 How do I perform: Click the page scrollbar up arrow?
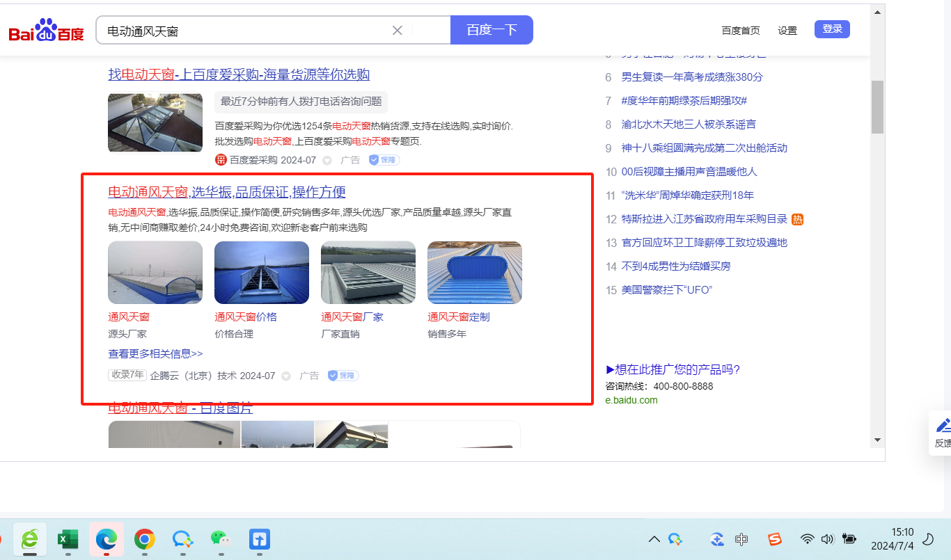pyautogui.click(x=878, y=12)
